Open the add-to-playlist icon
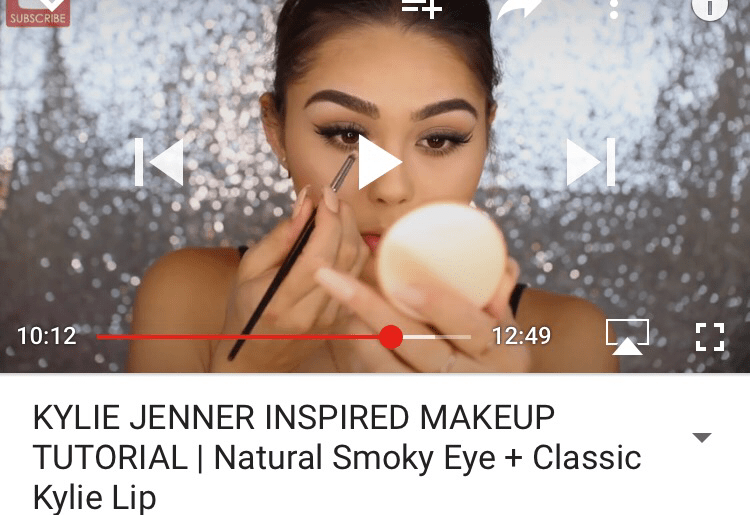 click(422, 9)
